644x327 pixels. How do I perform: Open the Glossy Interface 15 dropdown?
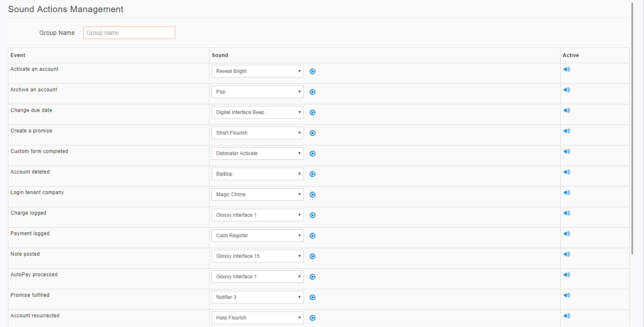(x=258, y=256)
